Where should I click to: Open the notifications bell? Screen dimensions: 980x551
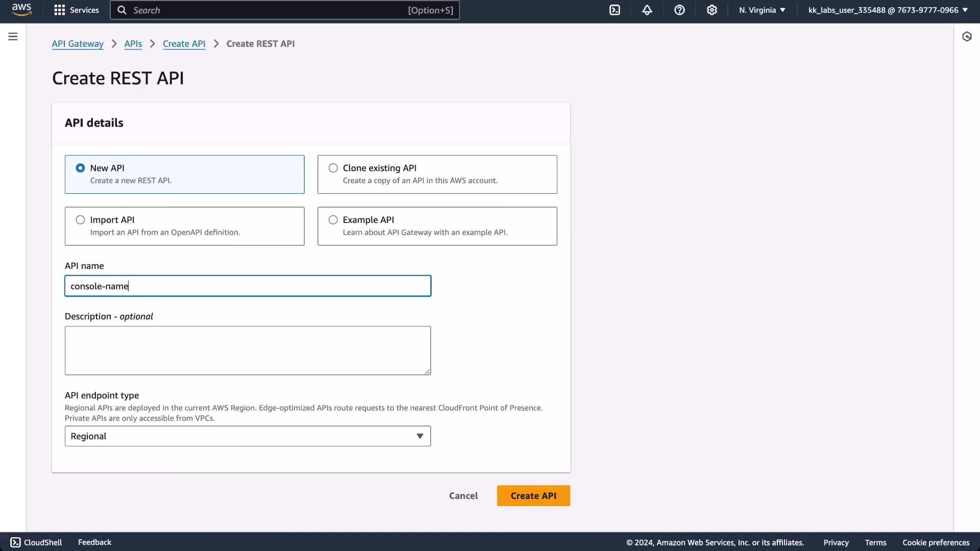point(647,10)
